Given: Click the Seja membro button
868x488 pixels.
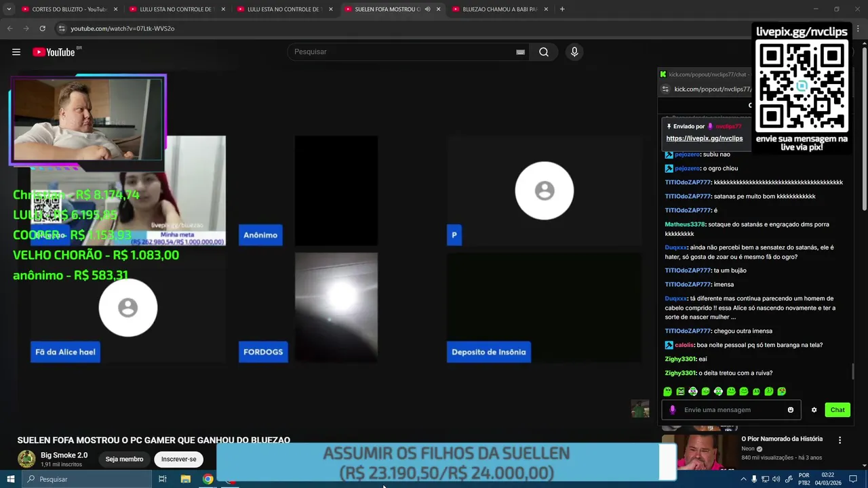Looking at the screenshot, I should (x=124, y=460).
